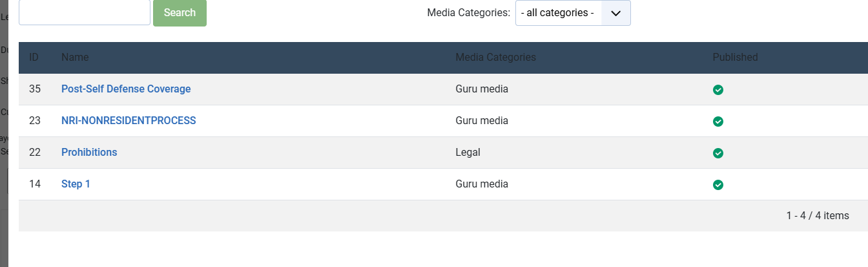Select the Prohibitions media item
The width and height of the screenshot is (868, 267).
(89, 153)
